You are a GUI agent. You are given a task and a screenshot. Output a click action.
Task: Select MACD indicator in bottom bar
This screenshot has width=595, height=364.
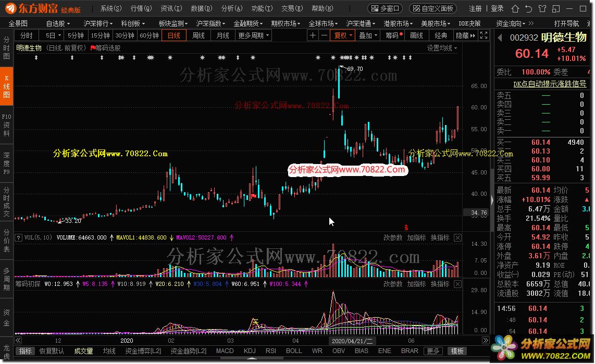pyautogui.click(x=225, y=352)
